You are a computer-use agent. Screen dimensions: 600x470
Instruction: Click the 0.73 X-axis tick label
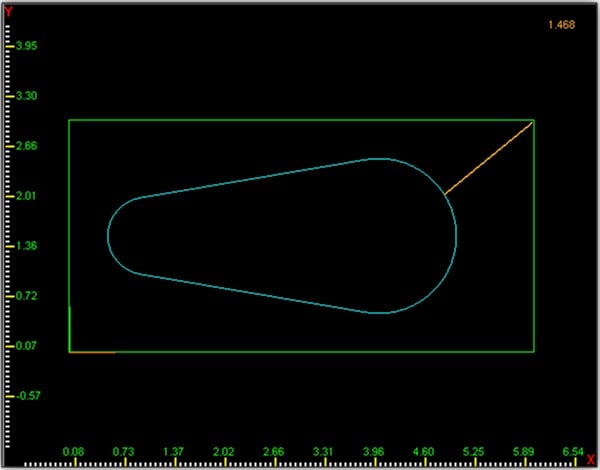click(x=123, y=452)
